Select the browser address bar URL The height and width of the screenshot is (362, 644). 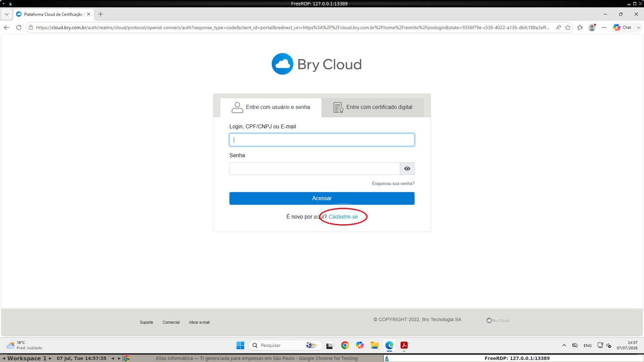click(292, 27)
